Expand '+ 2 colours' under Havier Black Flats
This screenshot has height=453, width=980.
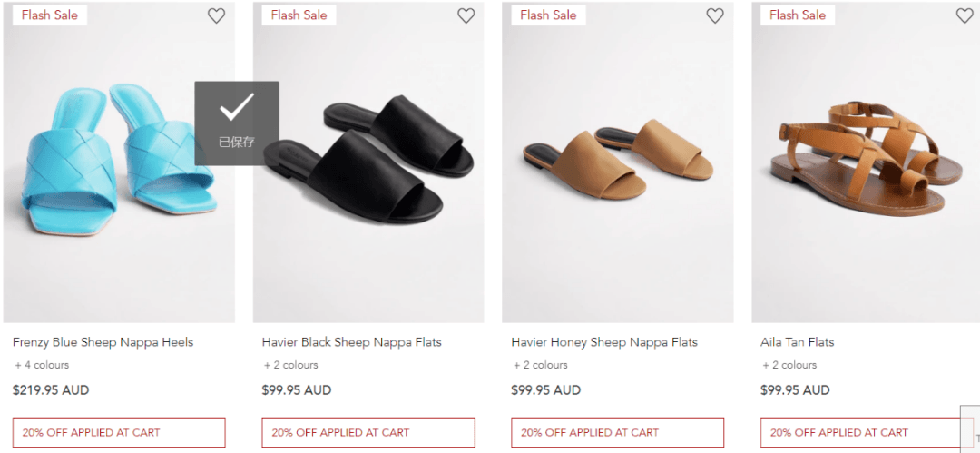290,365
